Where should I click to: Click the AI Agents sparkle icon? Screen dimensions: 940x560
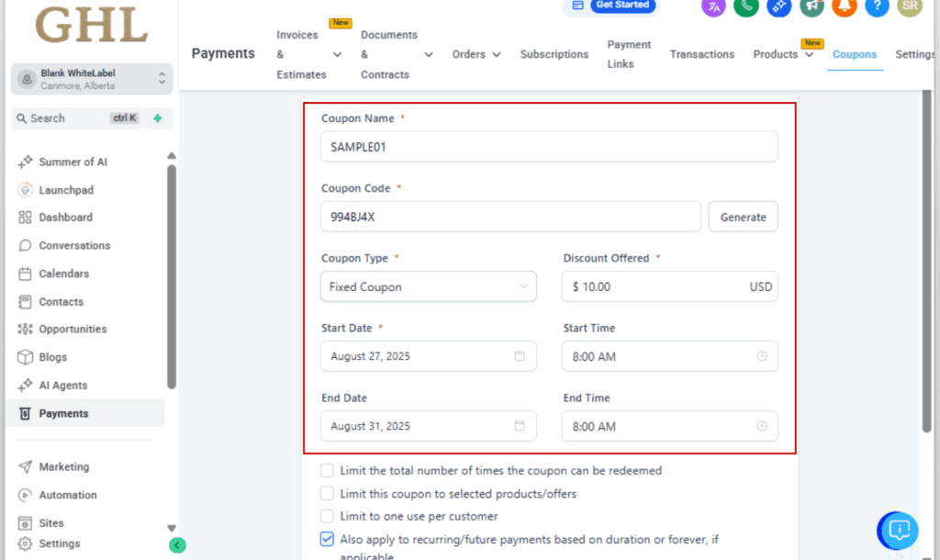coord(25,386)
